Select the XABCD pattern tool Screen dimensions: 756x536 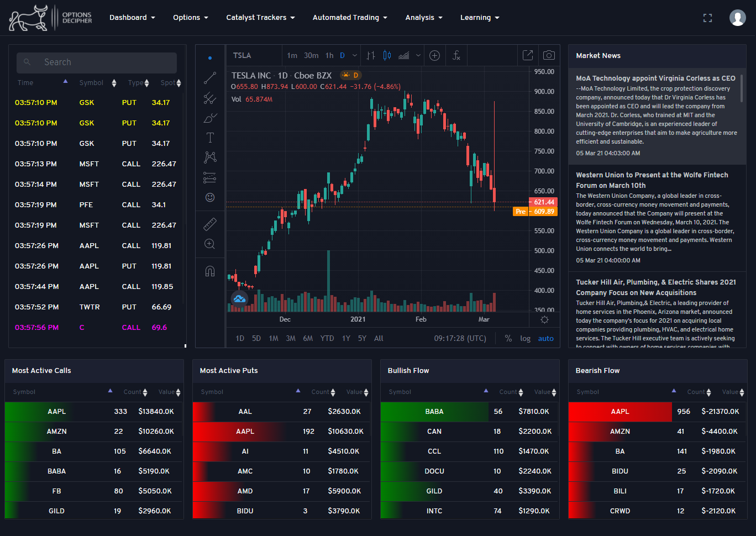[x=210, y=157]
